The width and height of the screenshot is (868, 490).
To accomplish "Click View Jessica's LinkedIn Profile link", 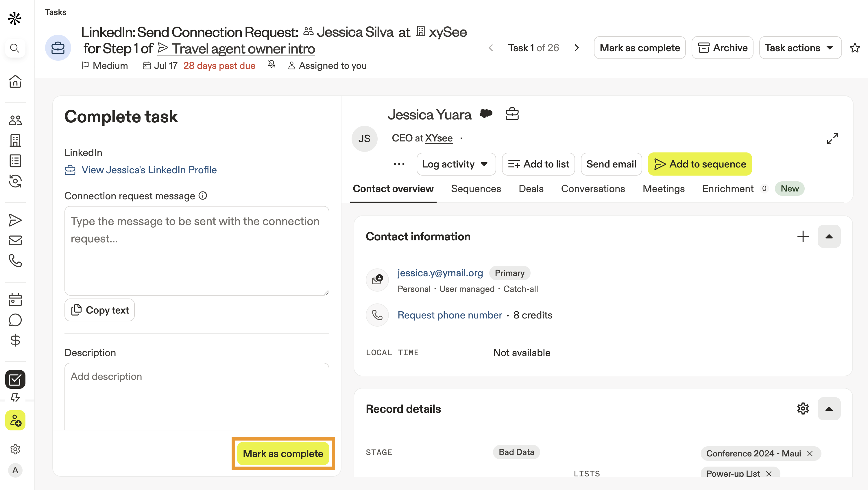I will tap(149, 170).
